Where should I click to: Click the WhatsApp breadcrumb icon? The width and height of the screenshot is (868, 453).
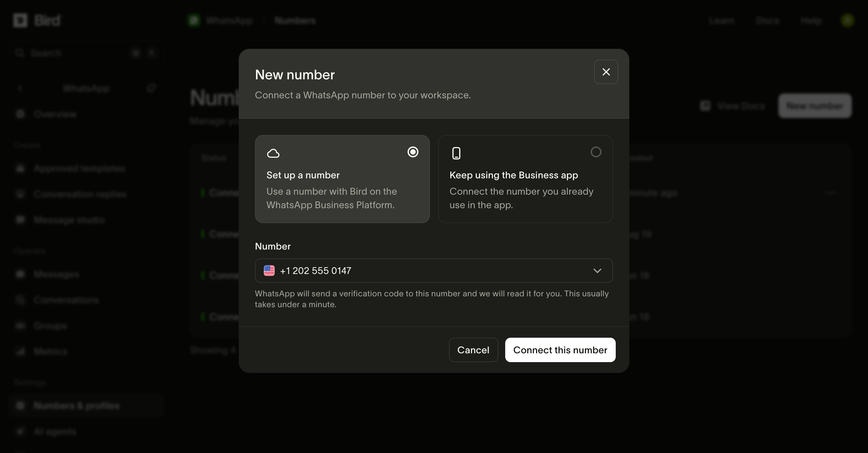(x=194, y=20)
